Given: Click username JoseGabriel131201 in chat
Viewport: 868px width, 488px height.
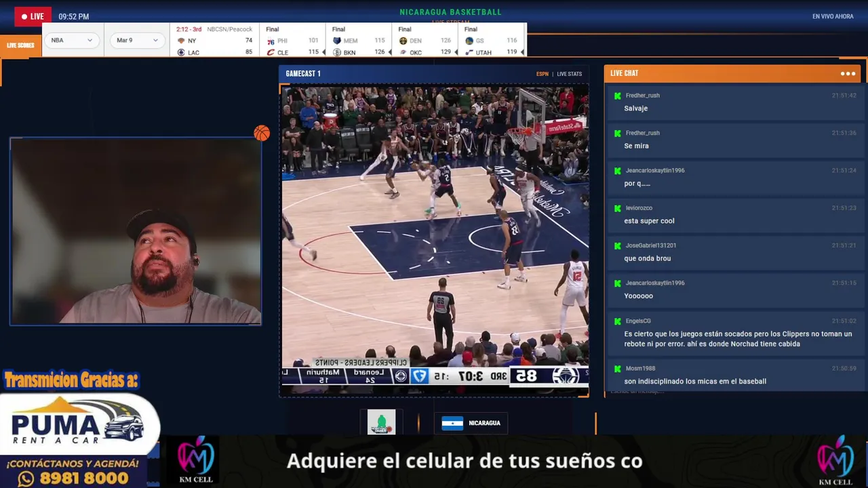Looking at the screenshot, I should pos(650,245).
